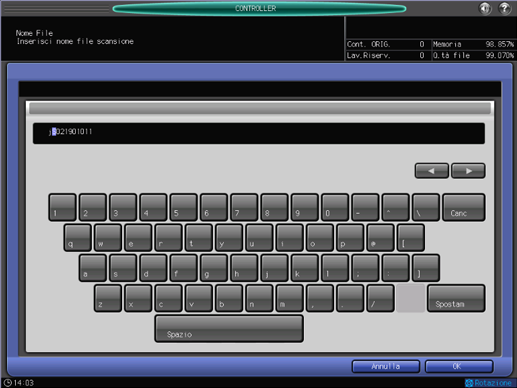
Task: Tap the period (.) key
Action: click(350, 298)
